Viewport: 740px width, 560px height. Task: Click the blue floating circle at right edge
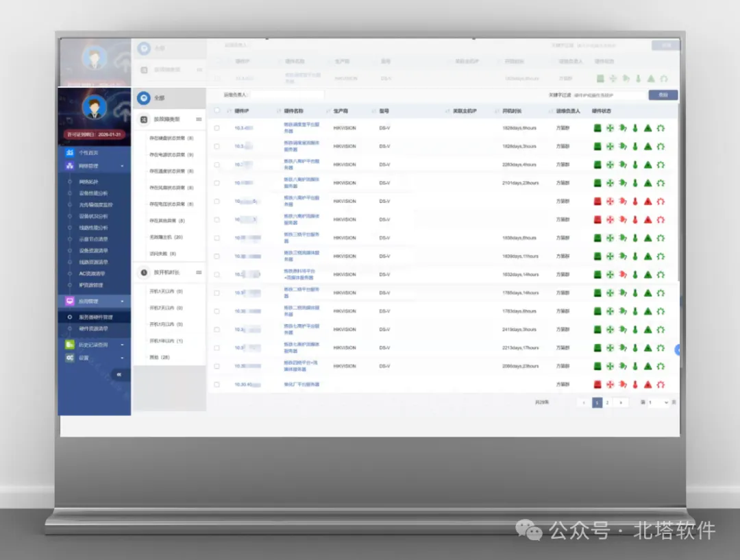[678, 350]
